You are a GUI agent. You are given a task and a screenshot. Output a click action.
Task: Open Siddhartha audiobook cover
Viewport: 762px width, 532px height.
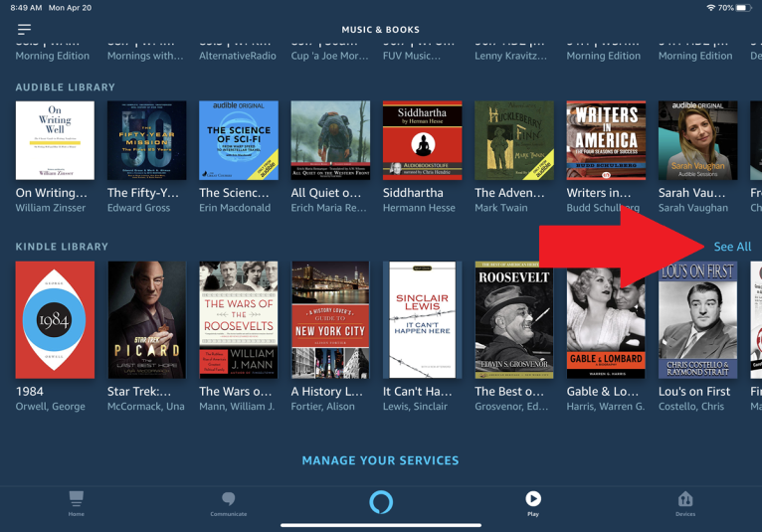tap(423, 140)
